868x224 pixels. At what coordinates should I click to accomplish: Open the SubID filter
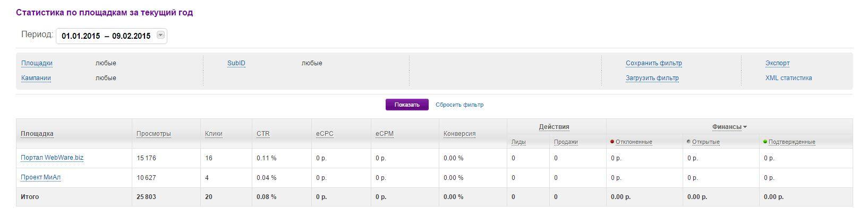pyautogui.click(x=236, y=63)
